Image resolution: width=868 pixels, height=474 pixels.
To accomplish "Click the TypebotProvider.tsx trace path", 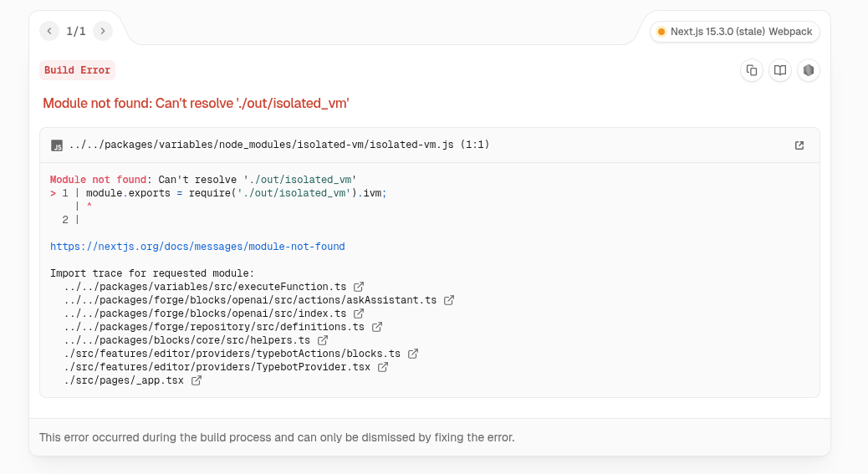I will pos(217,367).
